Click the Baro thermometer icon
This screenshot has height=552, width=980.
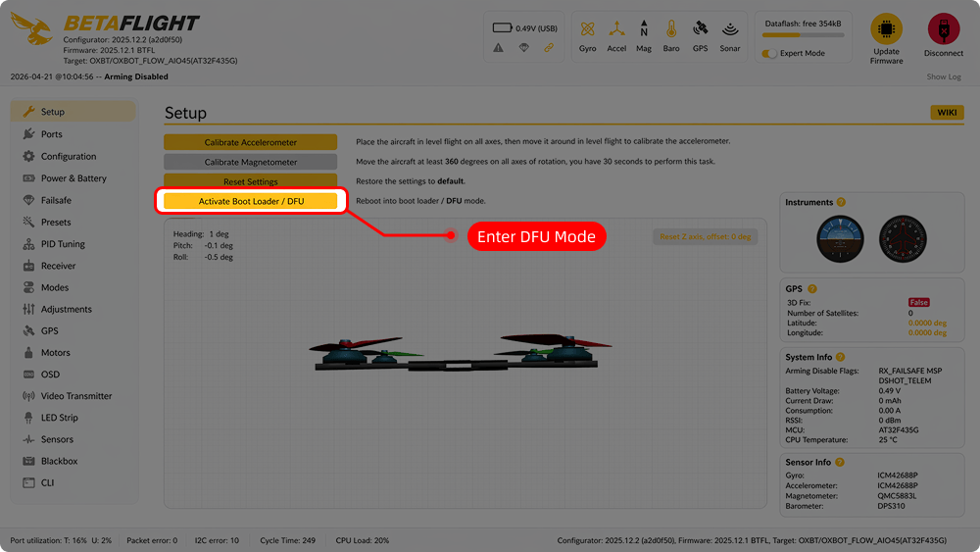(671, 28)
